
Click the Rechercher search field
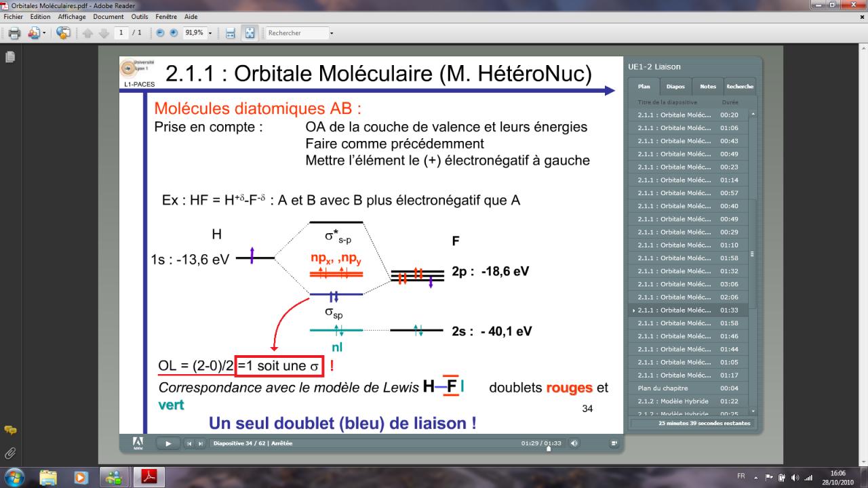tap(297, 33)
